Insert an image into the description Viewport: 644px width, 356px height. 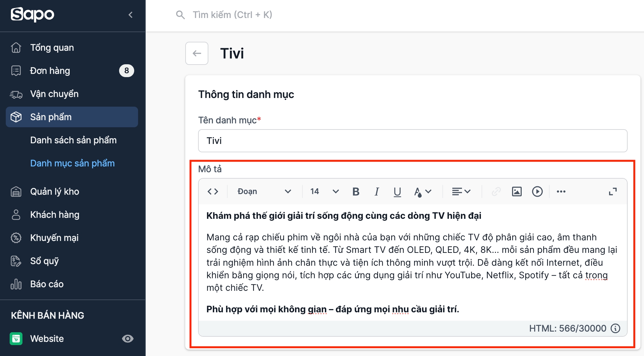click(517, 191)
